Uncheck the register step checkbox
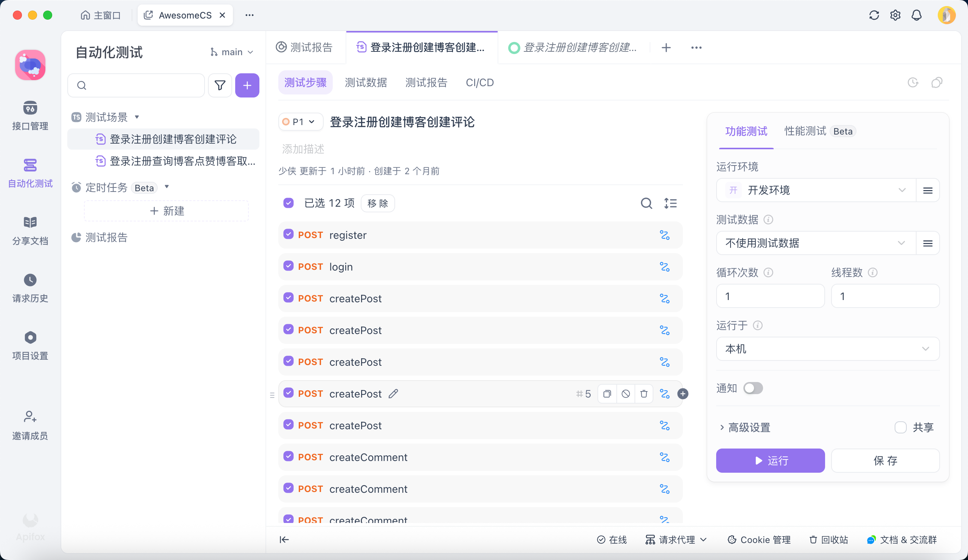This screenshot has height=560, width=968. coord(289,235)
